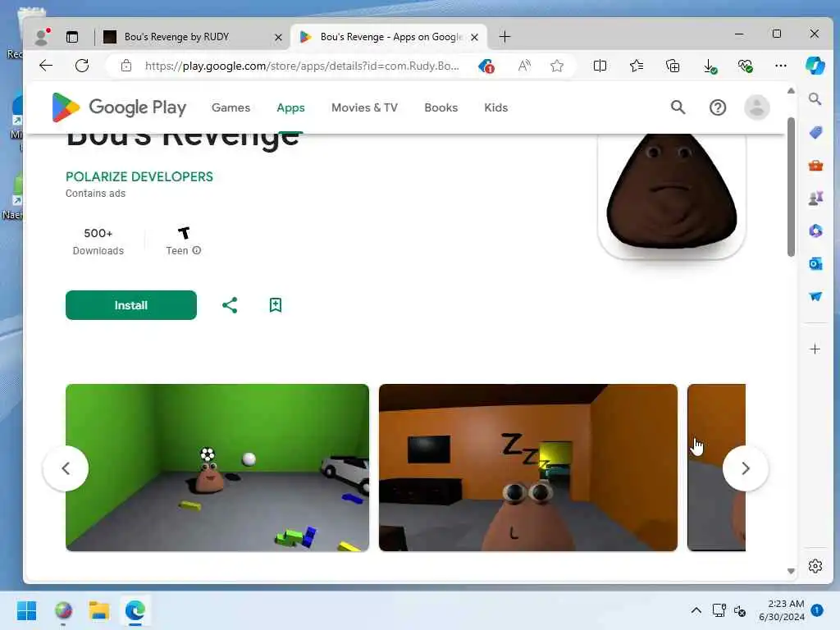Viewport: 840px width, 630px height.
Task: Open the sleeping Bou screenshot
Action: pos(527,467)
